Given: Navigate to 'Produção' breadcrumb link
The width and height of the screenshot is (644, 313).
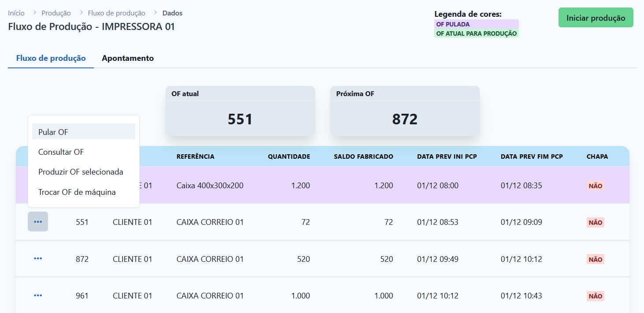Looking at the screenshot, I should pos(56,13).
